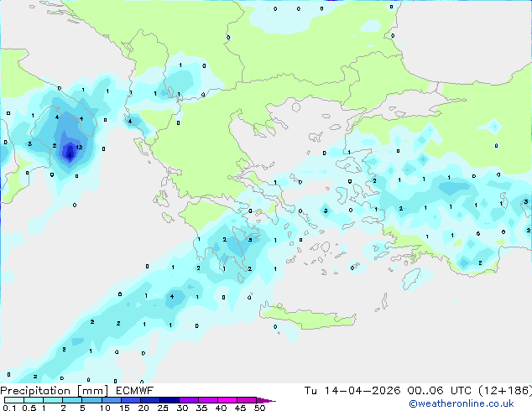Click the "(12+186)" forecast offset text
Image resolution: width=532 pixels, height=411 pixels.
click(x=505, y=391)
